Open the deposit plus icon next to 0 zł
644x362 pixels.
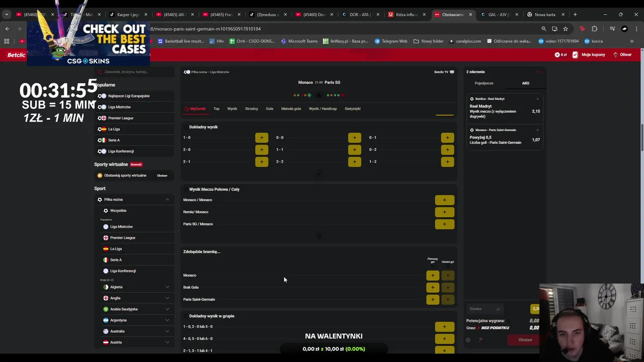point(557,54)
